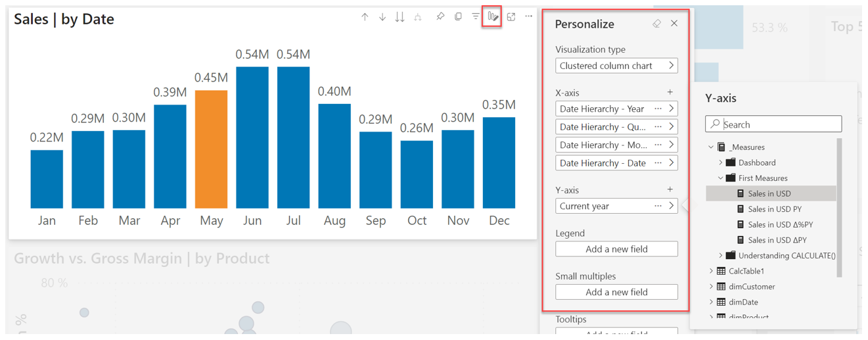Viewport: 868px width, 340px height.
Task: Copy the visual using the copy icon
Action: [x=458, y=16]
